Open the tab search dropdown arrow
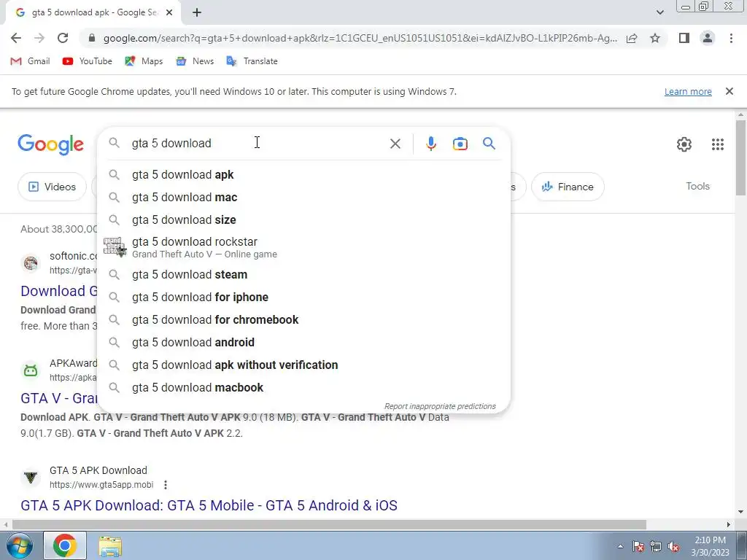This screenshot has height=560, width=747. pyautogui.click(x=659, y=12)
